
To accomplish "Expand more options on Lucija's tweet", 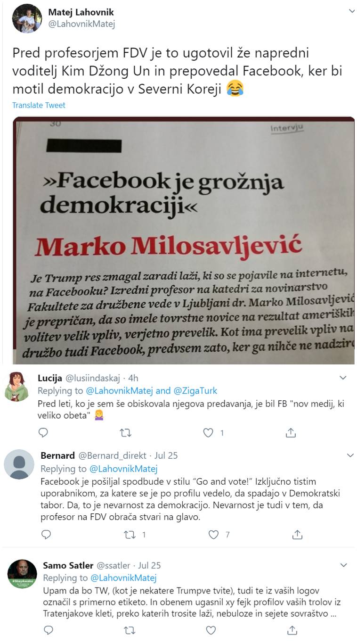I will [344, 378].
